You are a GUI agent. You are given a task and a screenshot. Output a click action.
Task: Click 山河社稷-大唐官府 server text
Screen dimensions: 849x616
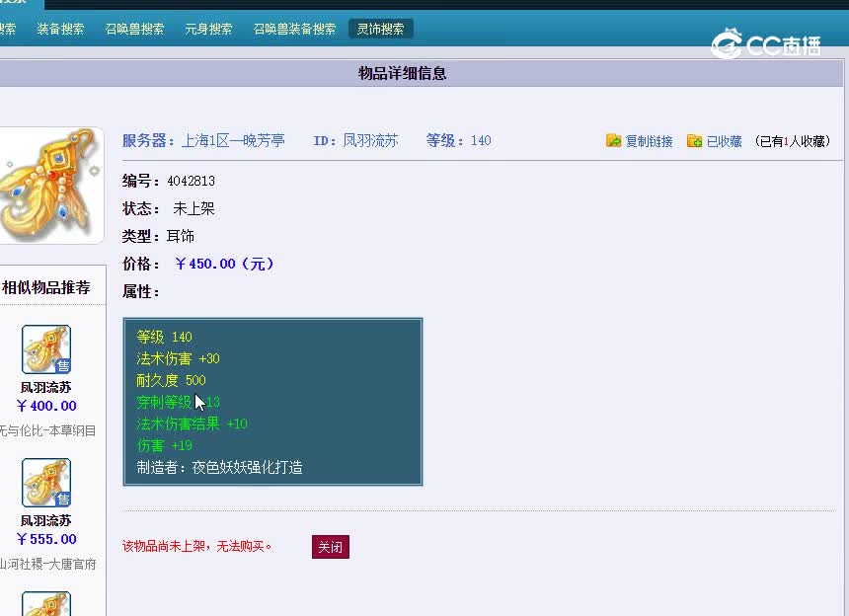[x=47, y=564]
